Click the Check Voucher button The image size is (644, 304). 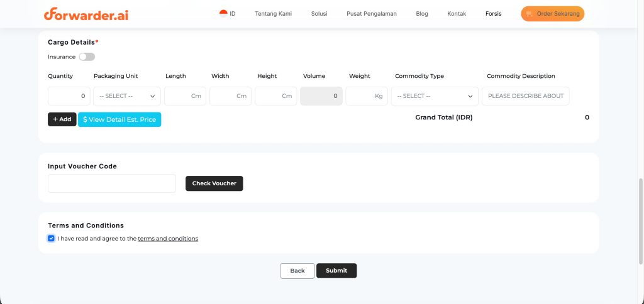click(214, 183)
